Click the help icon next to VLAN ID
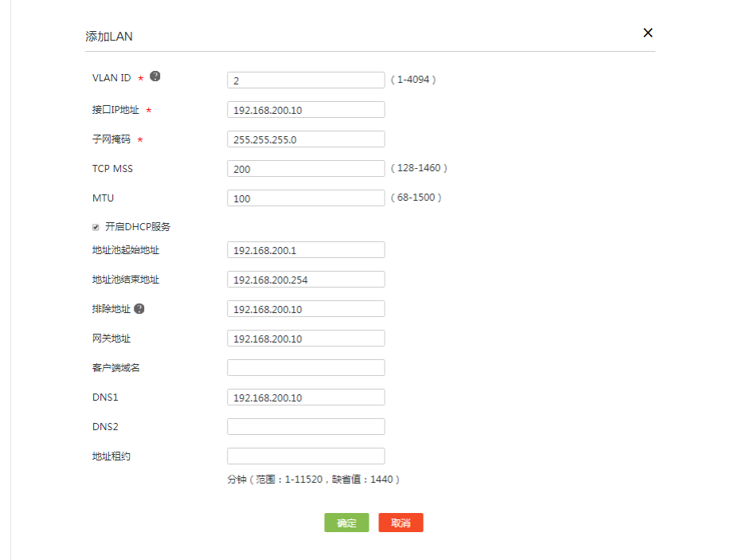The height and width of the screenshot is (560, 743). point(155,76)
